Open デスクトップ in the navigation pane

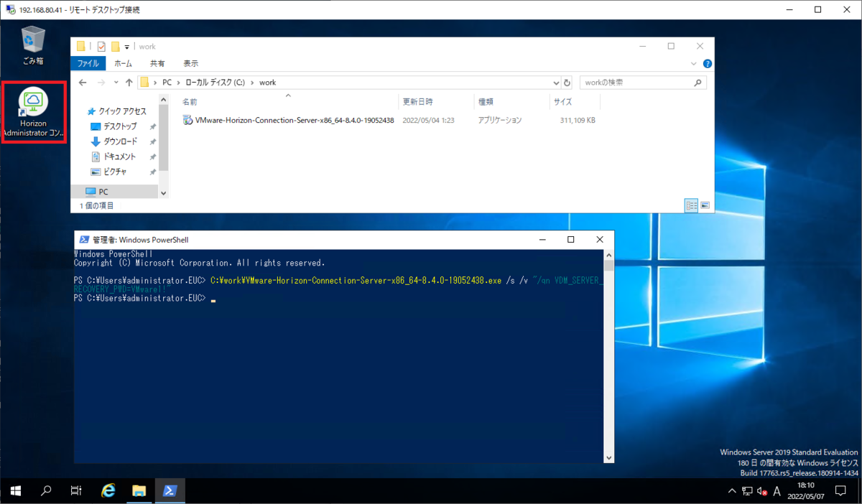tap(114, 126)
